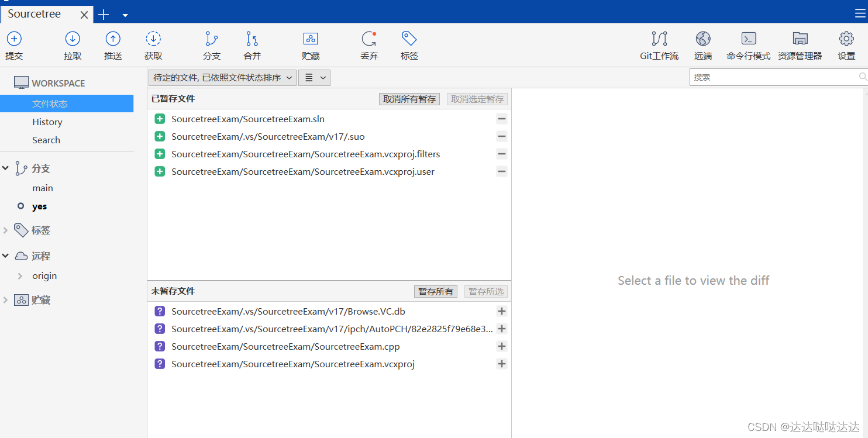
Task: Open the 合并 (Merge) tool
Action: point(252,46)
